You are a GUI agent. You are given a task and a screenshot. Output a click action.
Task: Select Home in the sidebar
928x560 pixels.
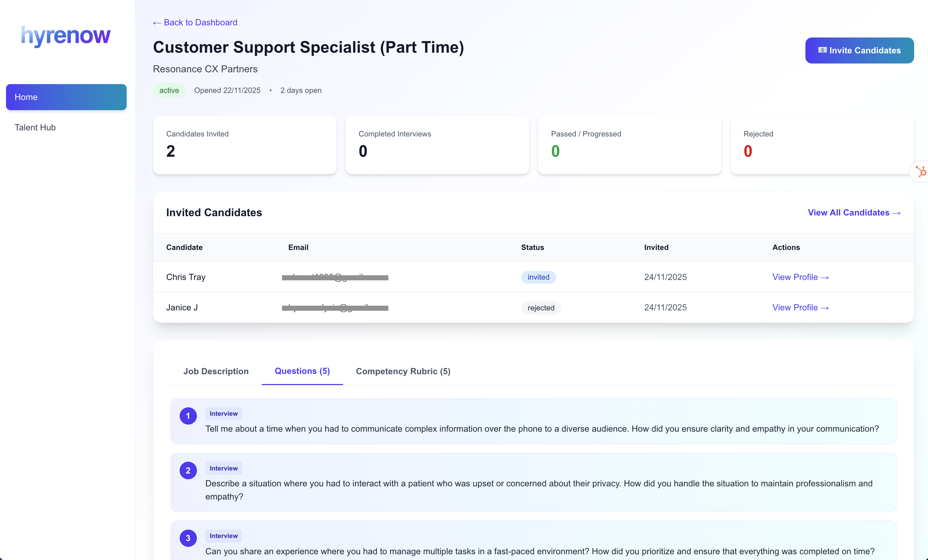(x=66, y=97)
